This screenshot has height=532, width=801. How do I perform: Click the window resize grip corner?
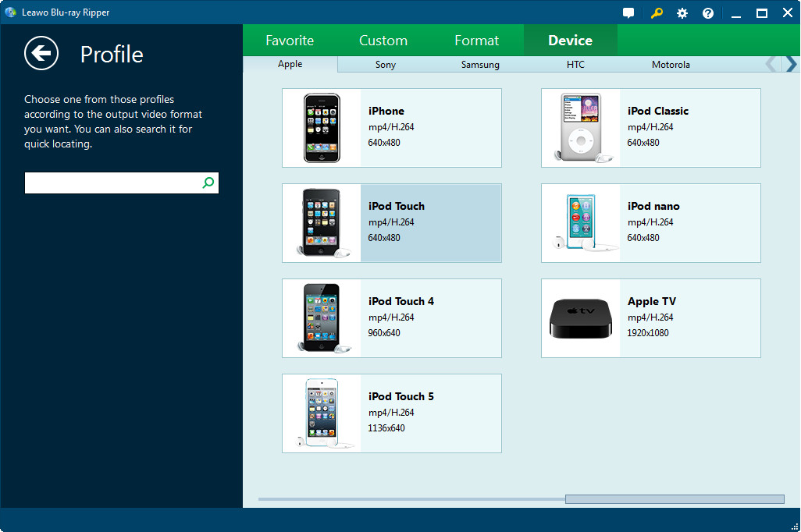click(x=795, y=527)
